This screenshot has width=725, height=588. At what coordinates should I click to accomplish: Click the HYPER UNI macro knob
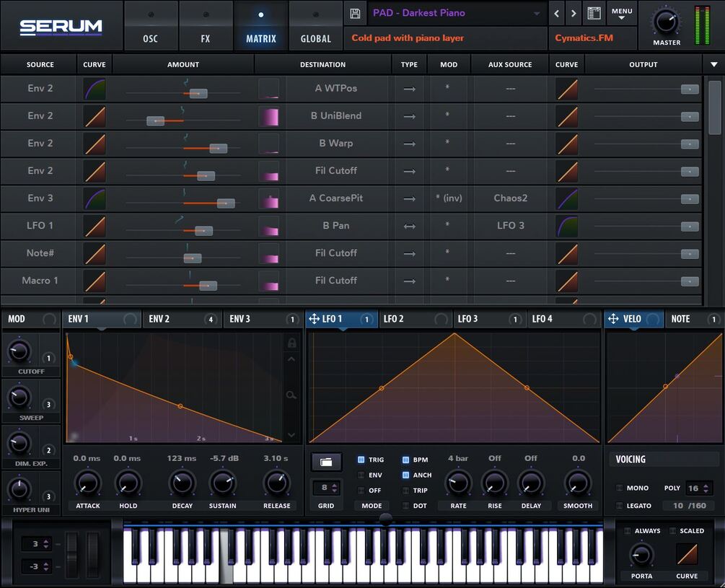(19, 489)
